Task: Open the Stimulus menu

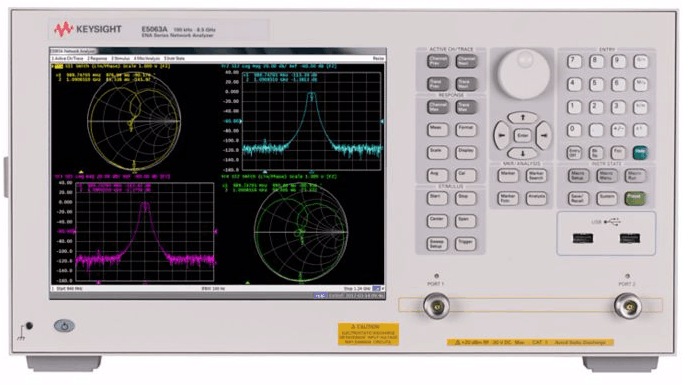Action: (121, 58)
